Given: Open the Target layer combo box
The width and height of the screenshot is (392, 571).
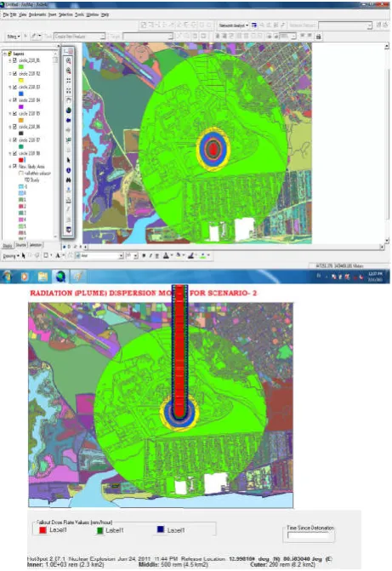Looking at the screenshot, I should pyautogui.click(x=147, y=37).
